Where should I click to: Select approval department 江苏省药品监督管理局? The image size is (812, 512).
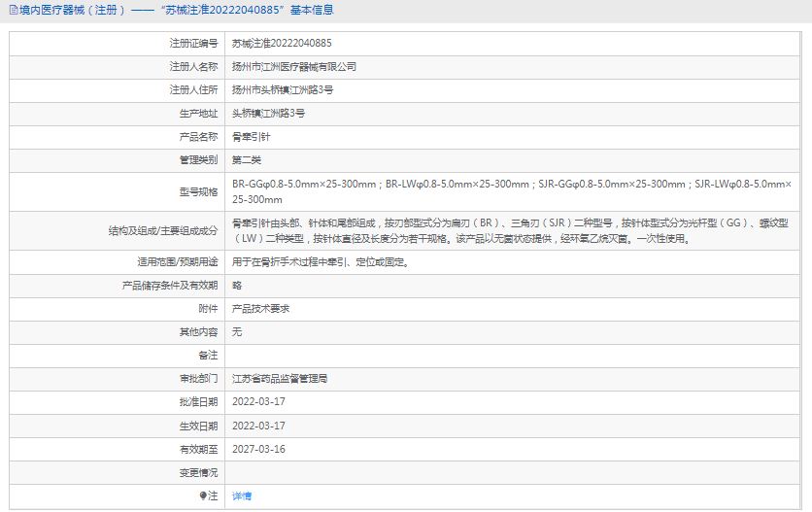[x=280, y=379]
